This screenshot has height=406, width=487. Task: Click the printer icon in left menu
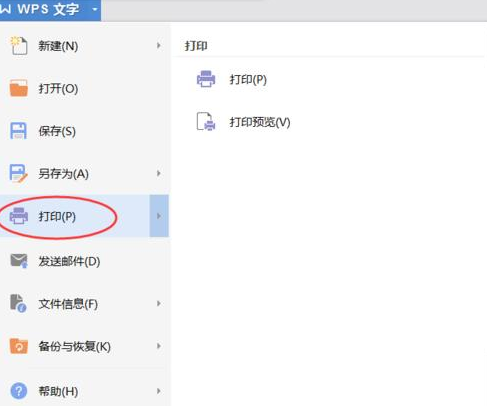click(19, 216)
